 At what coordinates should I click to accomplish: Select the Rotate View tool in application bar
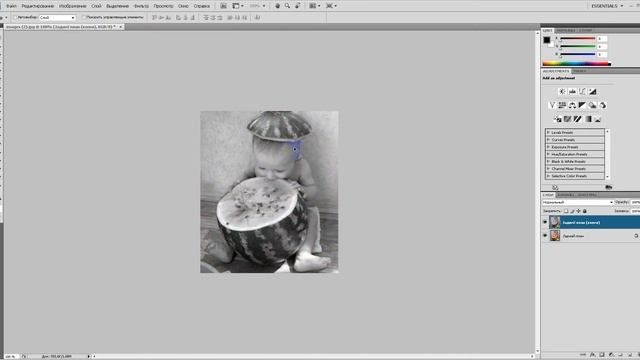[x=298, y=6]
